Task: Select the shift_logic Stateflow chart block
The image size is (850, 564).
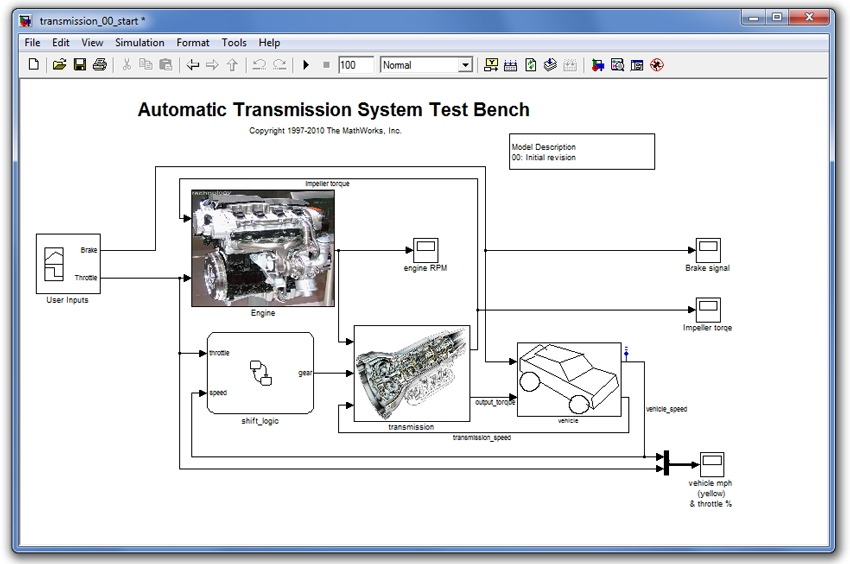Action: 260,373
